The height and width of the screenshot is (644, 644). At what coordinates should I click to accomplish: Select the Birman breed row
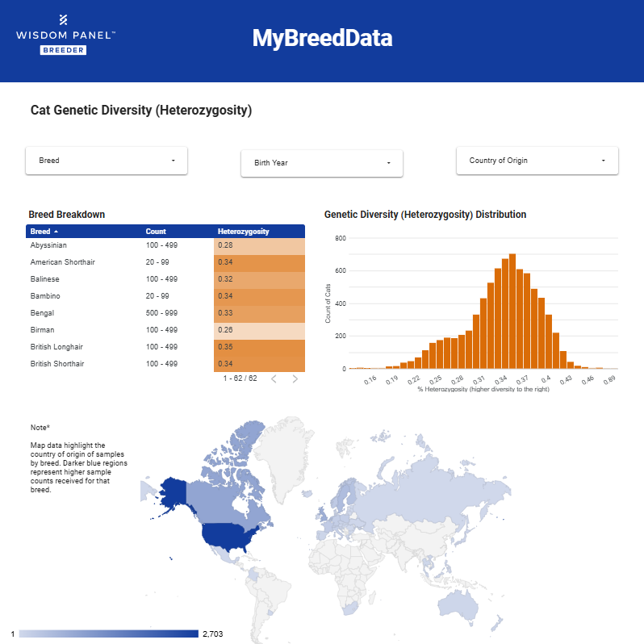click(x=165, y=330)
